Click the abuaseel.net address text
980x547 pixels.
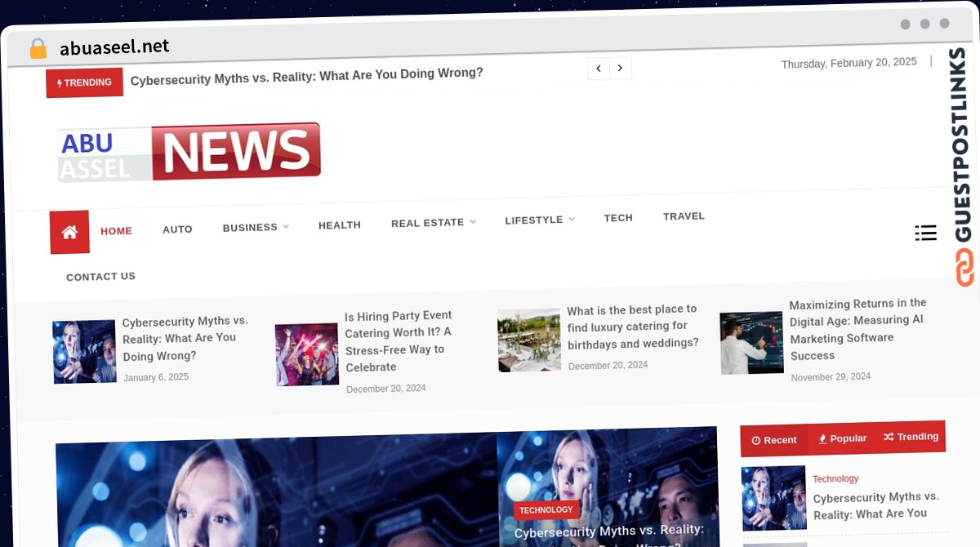(x=114, y=47)
